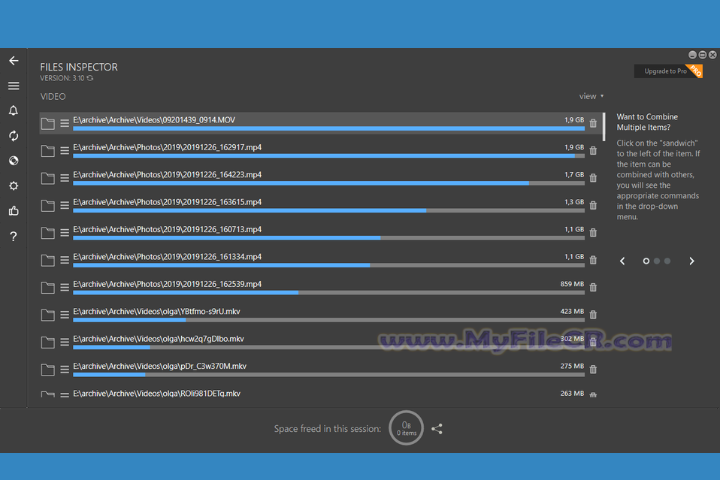The height and width of the screenshot is (480, 720).
Task: Select file path ending hcw2q7gDlbo.mkv
Action: (x=158, y=339)
